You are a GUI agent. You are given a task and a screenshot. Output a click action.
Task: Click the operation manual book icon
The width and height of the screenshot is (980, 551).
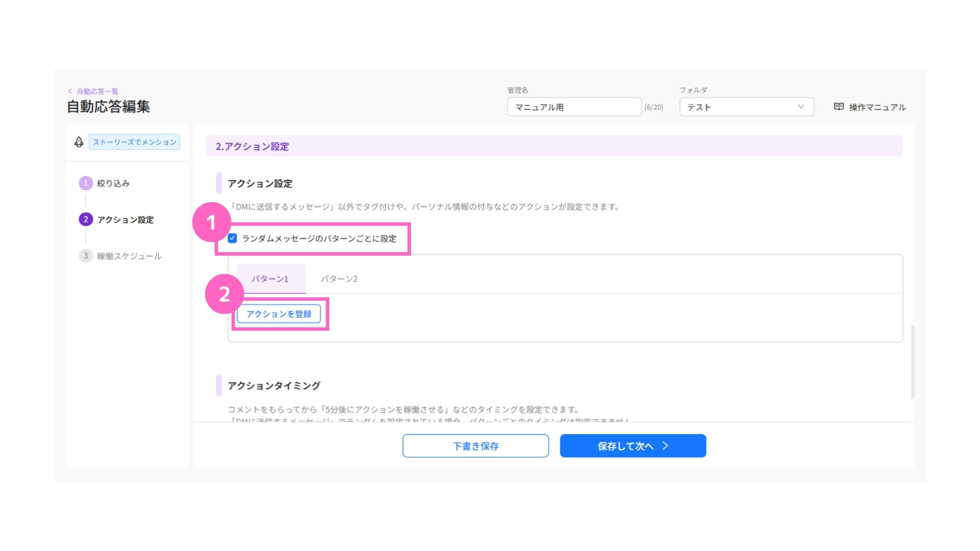pyautogui.click(x=839, y=107)
